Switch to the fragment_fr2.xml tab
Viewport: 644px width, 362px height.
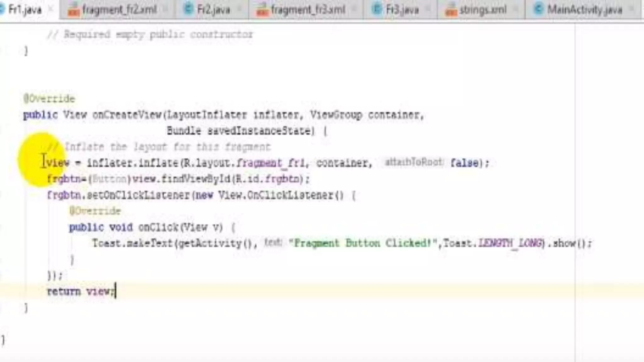tap(119, 10)
